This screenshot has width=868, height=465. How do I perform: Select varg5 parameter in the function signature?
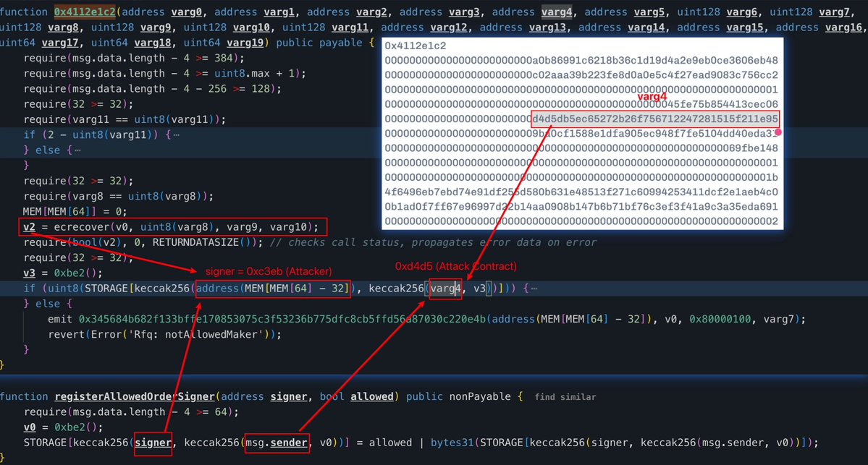tap(649, 12)
